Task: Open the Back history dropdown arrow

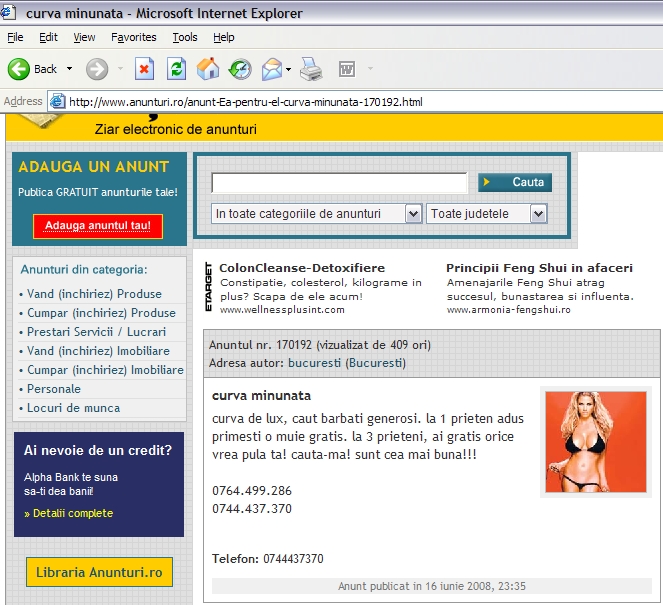Action: click(69, 68)
